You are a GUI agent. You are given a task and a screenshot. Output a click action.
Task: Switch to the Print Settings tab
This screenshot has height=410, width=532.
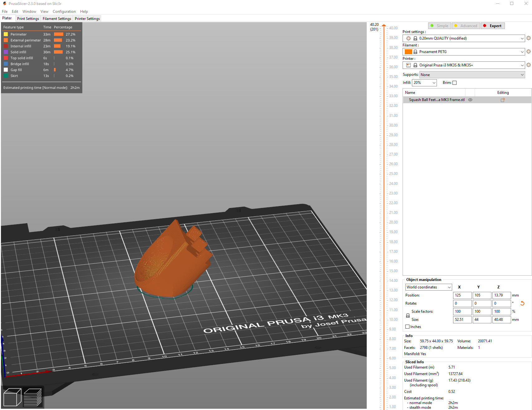pos(28,19)
